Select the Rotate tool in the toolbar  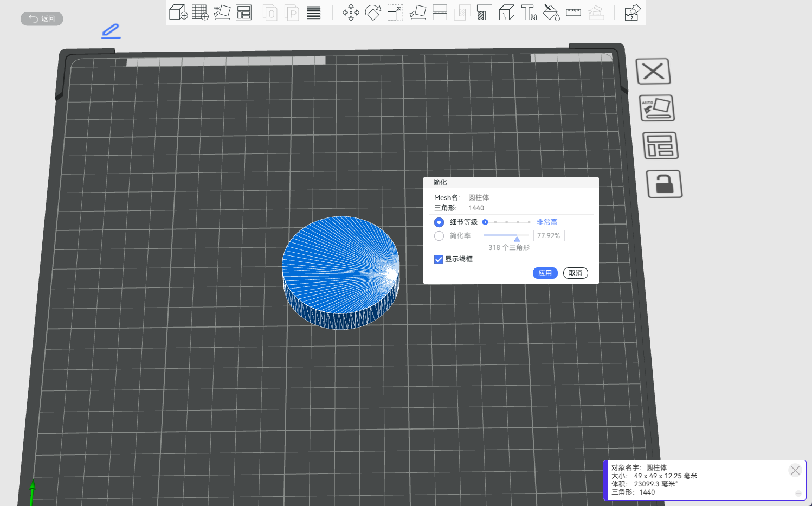pos(373,12)
